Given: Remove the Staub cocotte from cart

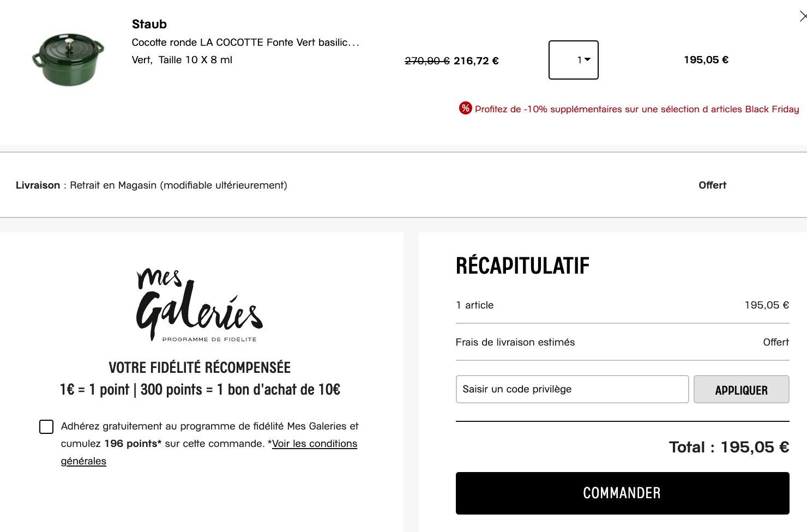Looking at the screenshot, I should coord(803,17).
